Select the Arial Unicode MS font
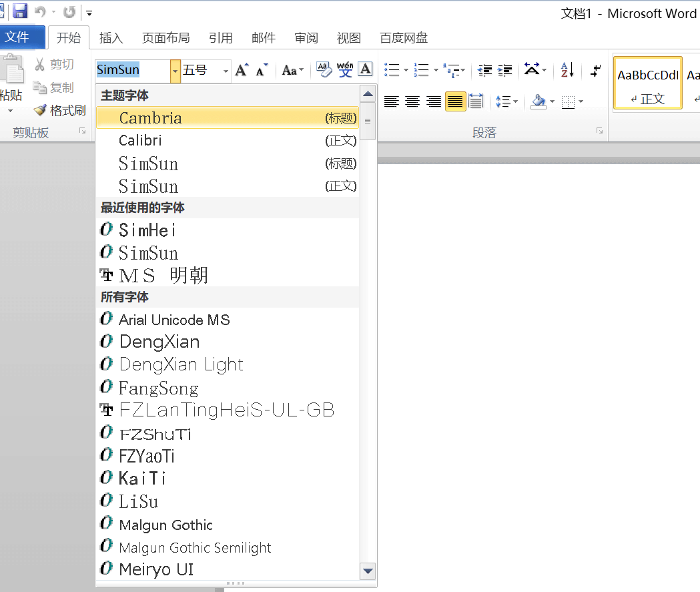This screenshot has width=700, height=592. tap(174, 320)
